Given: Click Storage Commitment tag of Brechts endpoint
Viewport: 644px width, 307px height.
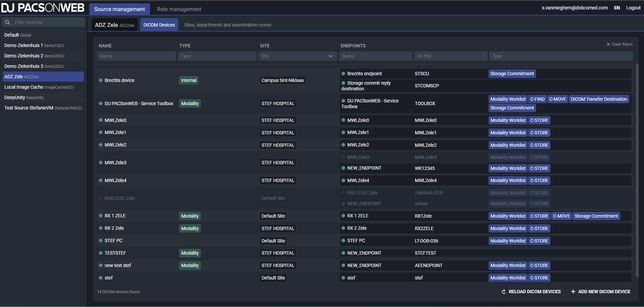Looking at the screenshot, I should tap(512, 74).
